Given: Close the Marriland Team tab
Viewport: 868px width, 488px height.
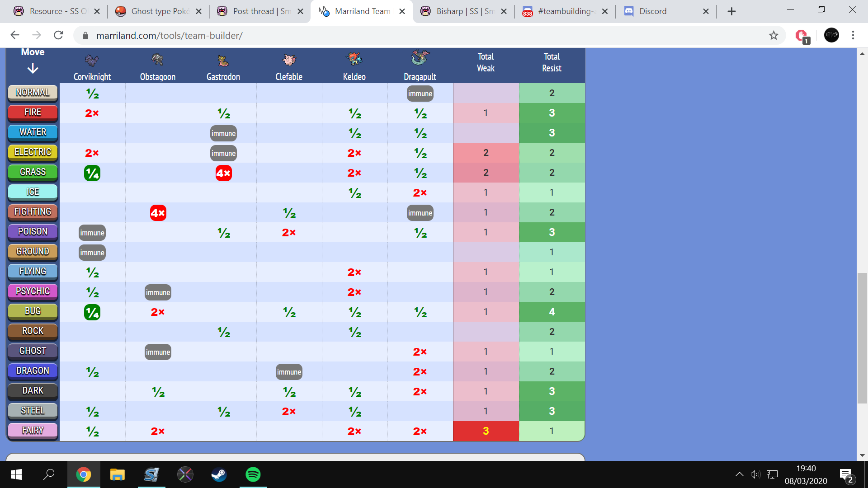Looking at the screenshot, I should pyautogui.click(x=402, y=11).
